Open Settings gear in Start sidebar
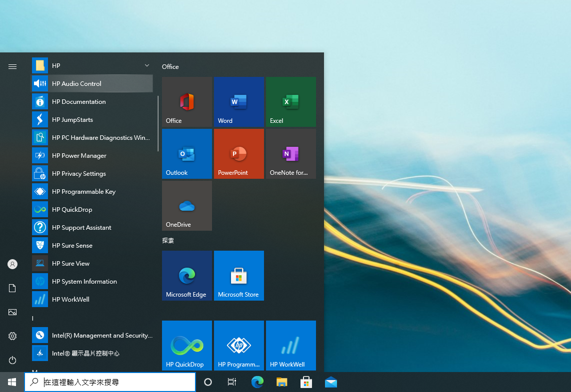This screenshot has width=571, height=392. [x=12, y=336]
